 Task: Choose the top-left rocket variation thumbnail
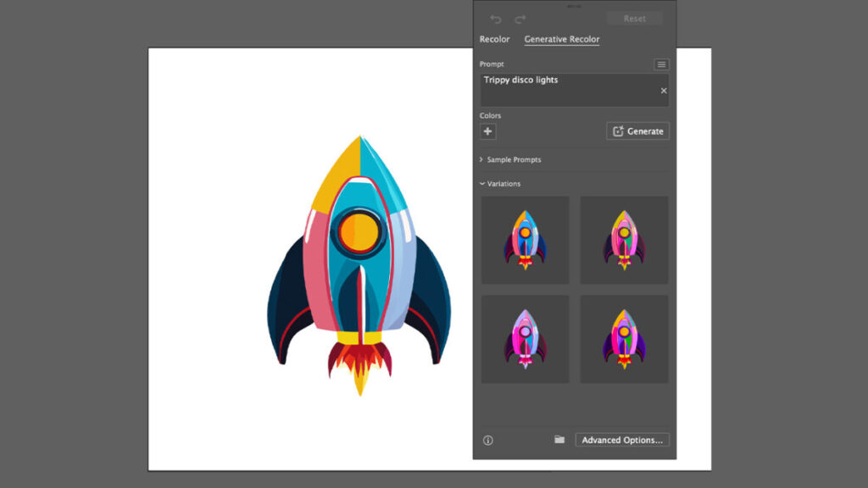click(525, 241)
